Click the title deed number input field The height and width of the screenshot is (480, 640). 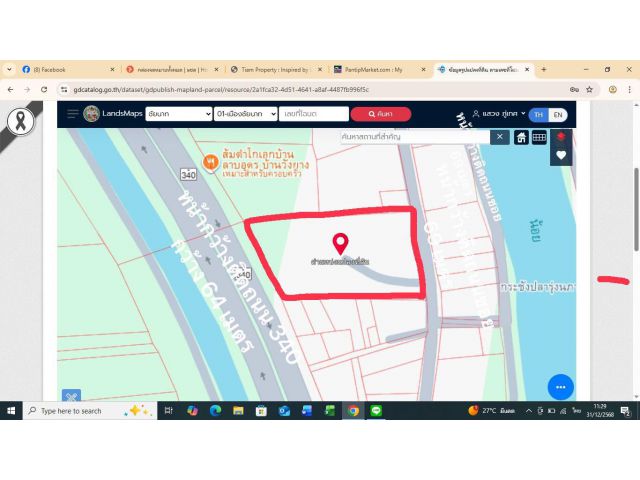tap(312, 114)
